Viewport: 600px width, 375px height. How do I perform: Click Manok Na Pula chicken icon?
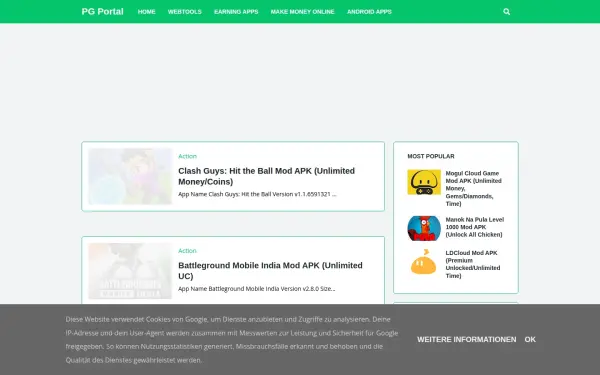[x=424, y=228]
